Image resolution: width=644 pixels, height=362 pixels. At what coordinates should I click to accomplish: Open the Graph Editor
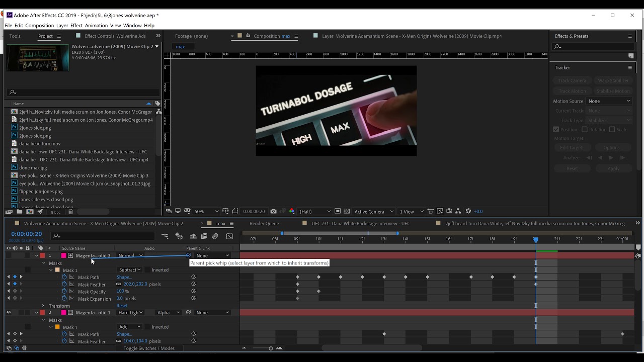coord(229,236)
